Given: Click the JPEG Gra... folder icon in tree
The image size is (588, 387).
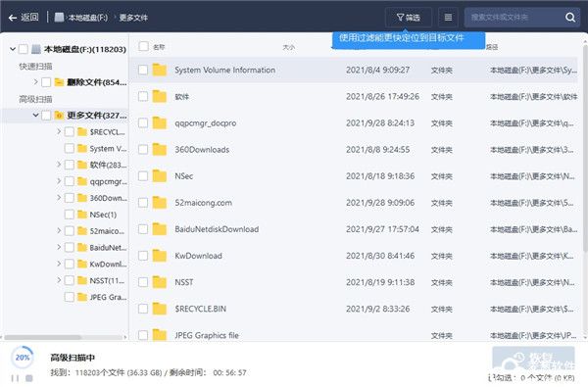Looking at the screenshot, I should [x=82, y=297].
